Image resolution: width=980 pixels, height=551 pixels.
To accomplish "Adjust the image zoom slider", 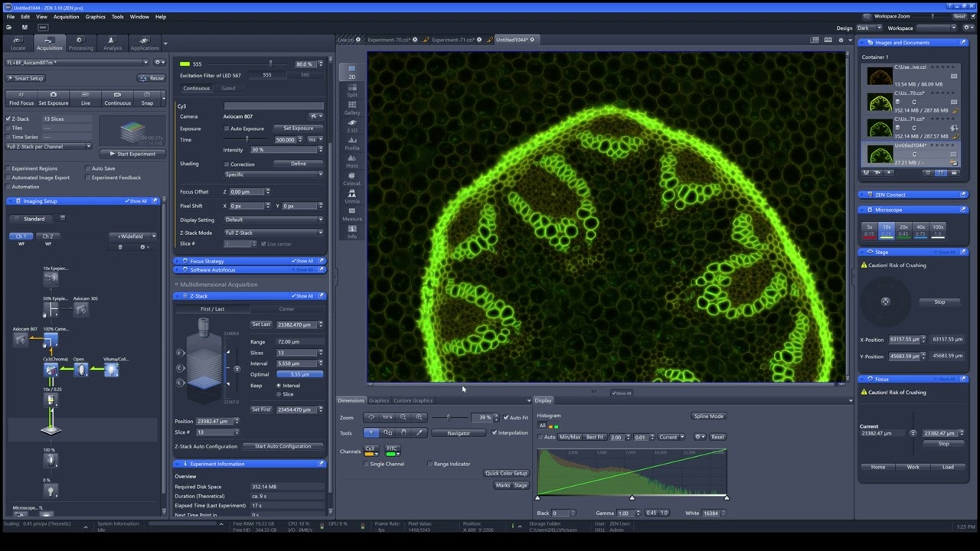I will click(448, 417).
